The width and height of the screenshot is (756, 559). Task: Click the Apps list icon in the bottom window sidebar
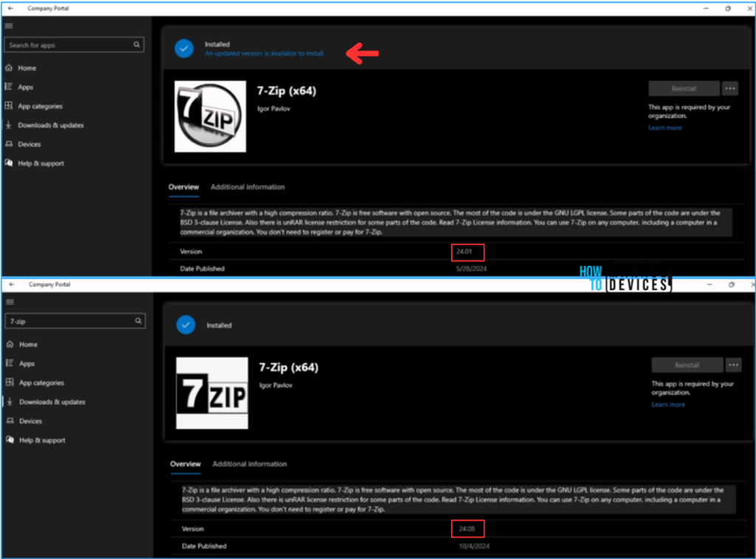(10, 363)
